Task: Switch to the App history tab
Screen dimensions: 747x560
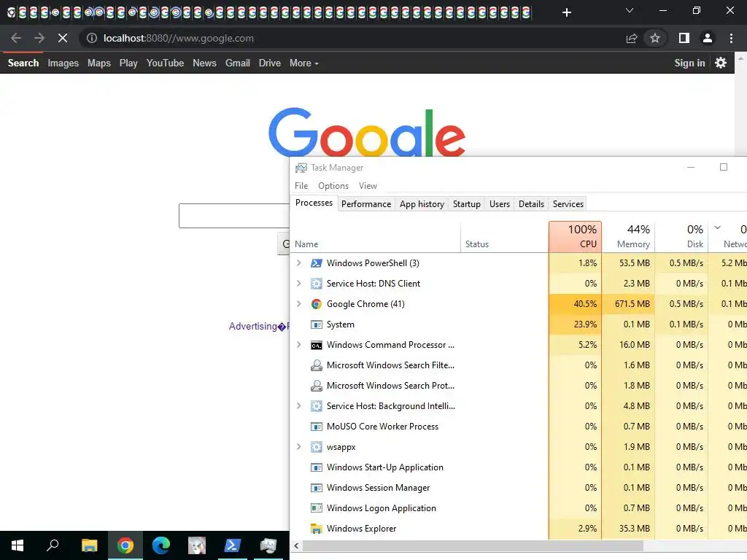Action: 422,204
